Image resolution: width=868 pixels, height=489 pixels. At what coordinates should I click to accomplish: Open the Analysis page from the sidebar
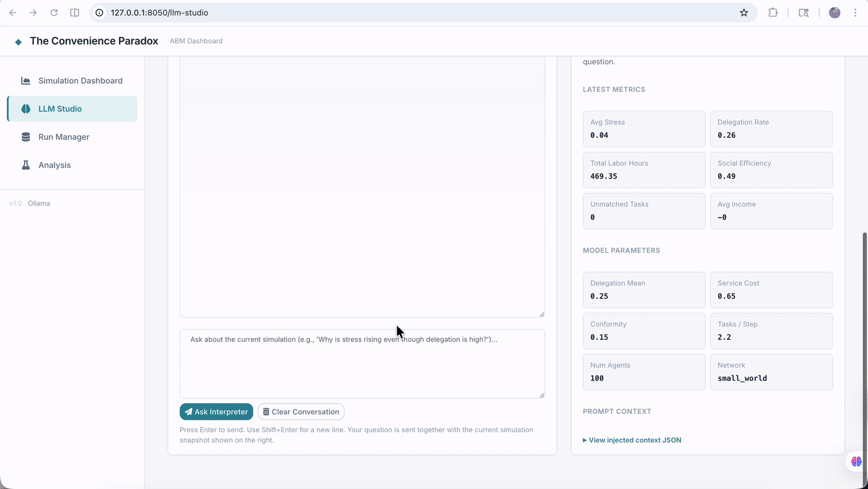pyautogui.click(x=72, y=165)
